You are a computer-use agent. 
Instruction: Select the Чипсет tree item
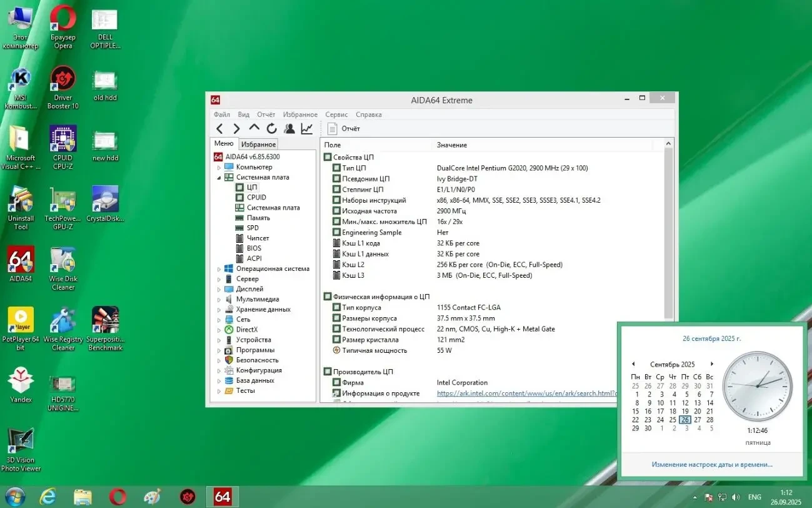pyautogui.click(x=258, y=238)
